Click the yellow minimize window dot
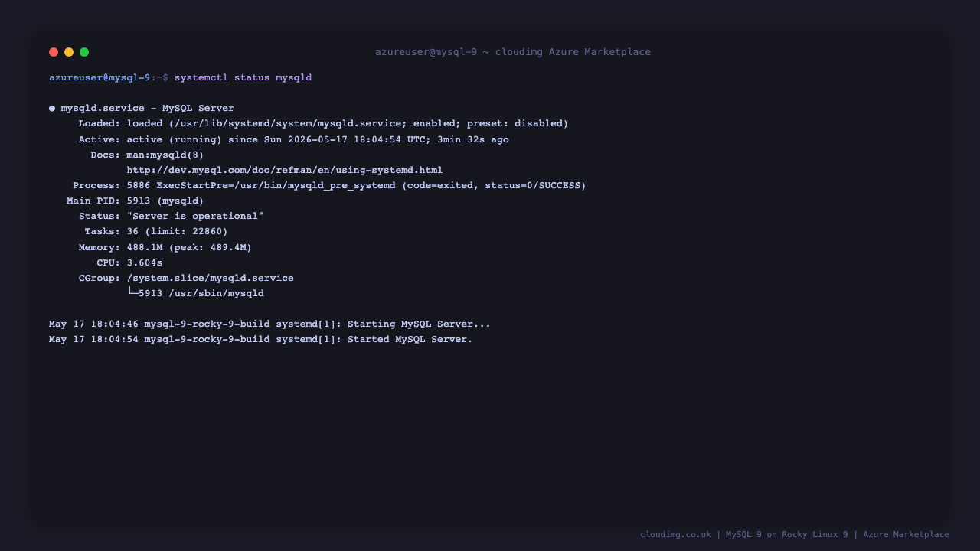 pyautogui.click(x=69, y=52)
